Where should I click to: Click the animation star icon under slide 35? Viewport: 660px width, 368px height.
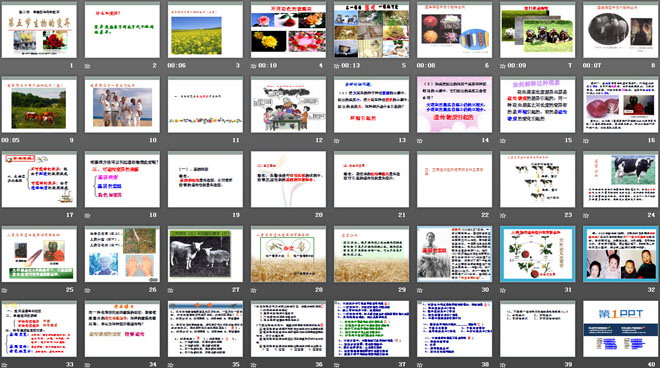(x=171, y=365)
